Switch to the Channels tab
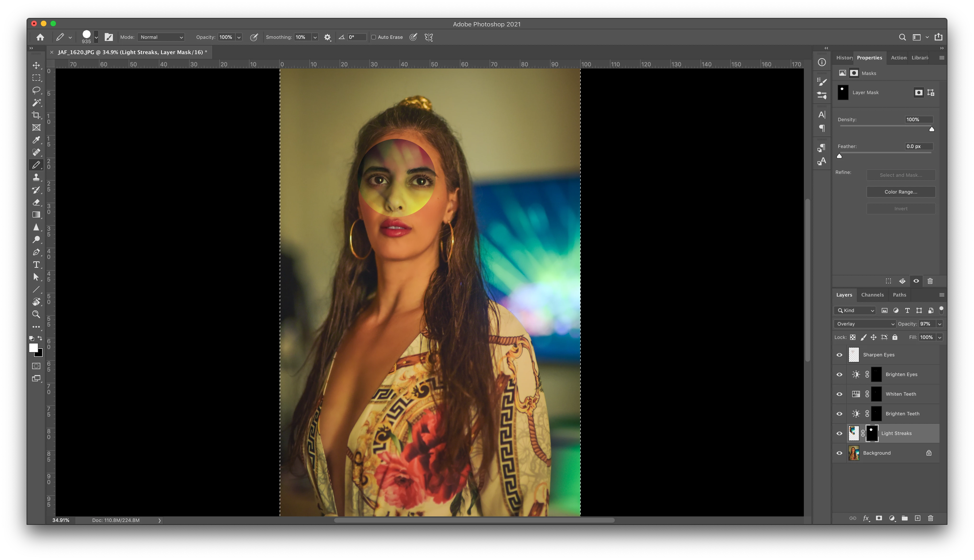The height and width of the screenshot is (560, 974). [872, 295]
